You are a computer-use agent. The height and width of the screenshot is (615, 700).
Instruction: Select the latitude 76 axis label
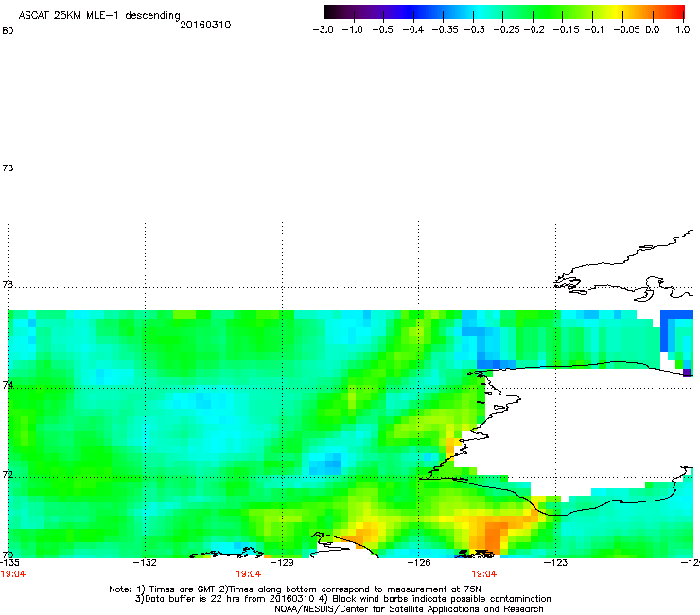tap(8, 284)
